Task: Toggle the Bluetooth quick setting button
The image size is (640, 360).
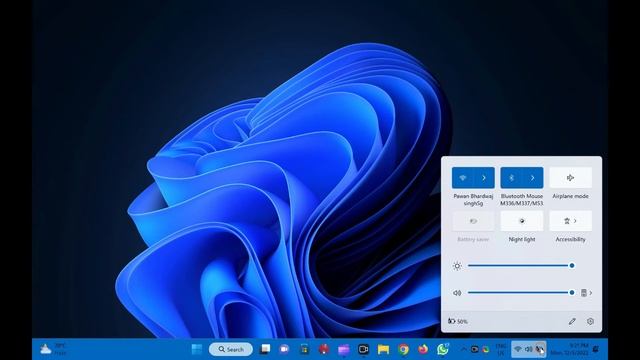Action: pyautogui.click(x=511, y=178)
